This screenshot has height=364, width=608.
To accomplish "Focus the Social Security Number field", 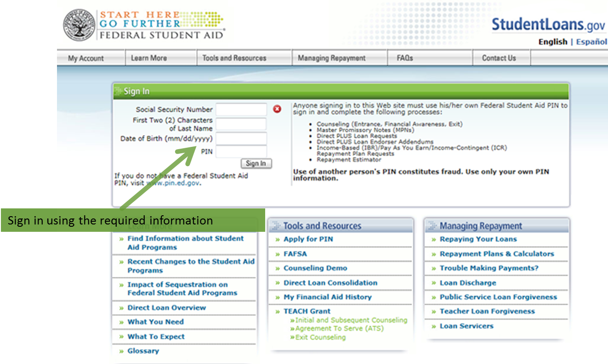I will click(x=241, y=110).
